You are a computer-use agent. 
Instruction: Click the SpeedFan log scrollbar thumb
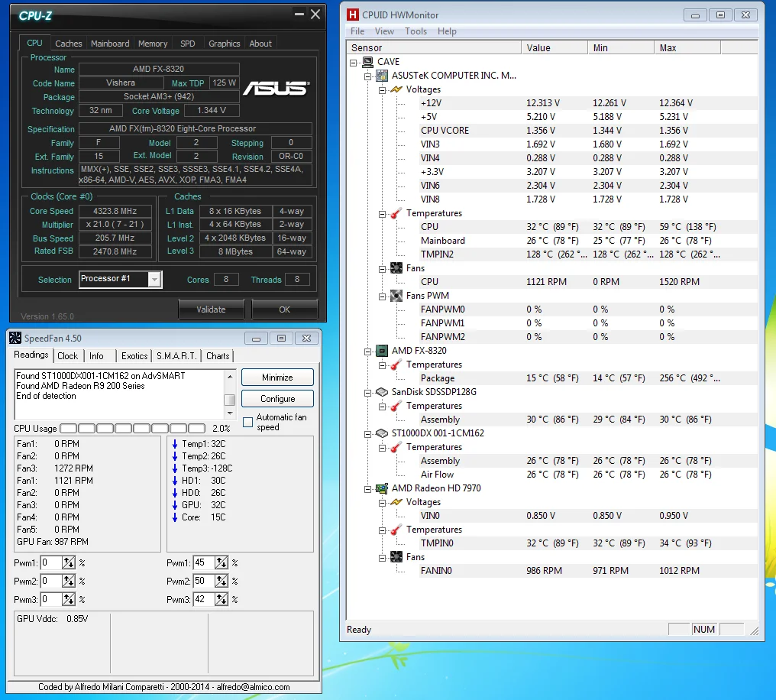click(x=229, y=400)
